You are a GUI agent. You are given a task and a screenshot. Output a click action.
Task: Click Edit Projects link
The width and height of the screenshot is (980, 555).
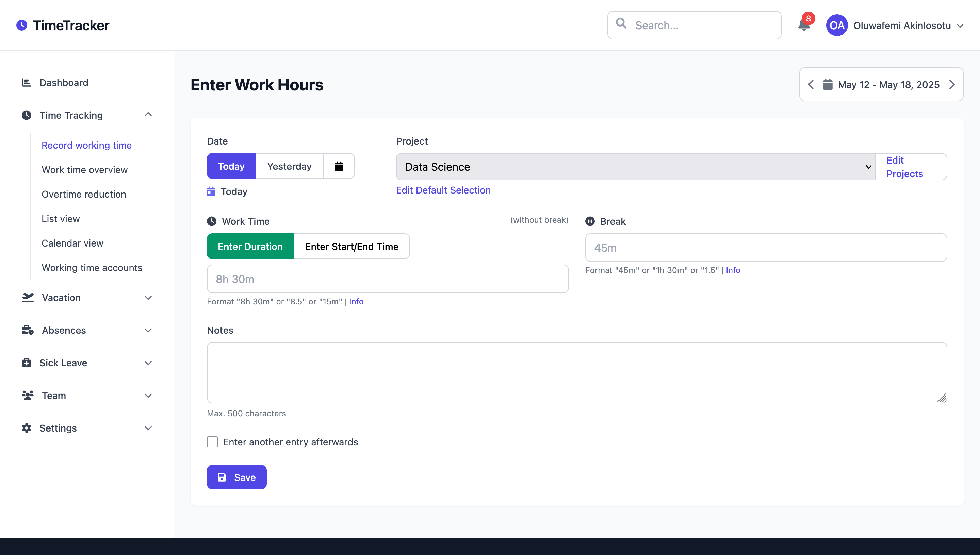[x=904, y=167]
